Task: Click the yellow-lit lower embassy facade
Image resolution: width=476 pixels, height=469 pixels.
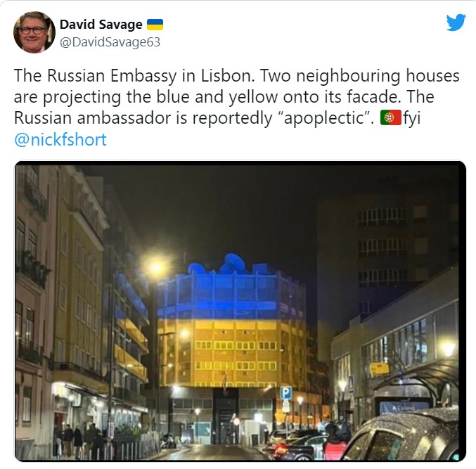Action: (231, 353)
